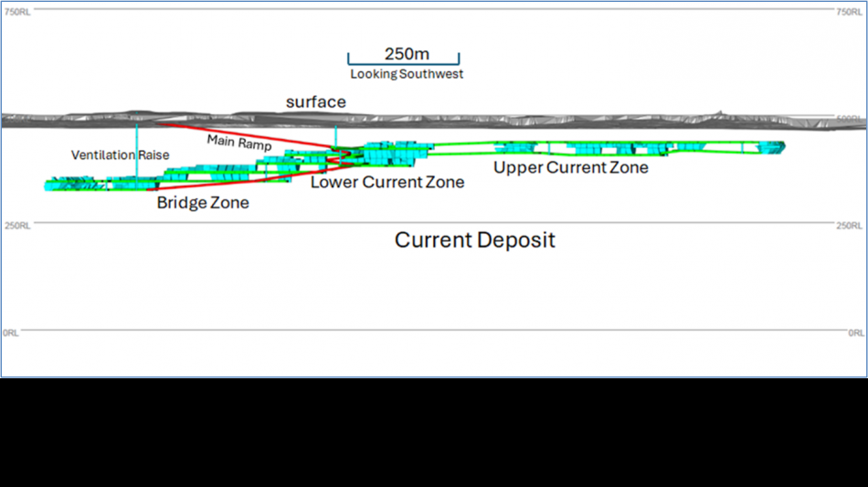Click the "Main Ramp" label
This screenshot has height=487, width=868.
pyautogui.click(x=238, y=143)
